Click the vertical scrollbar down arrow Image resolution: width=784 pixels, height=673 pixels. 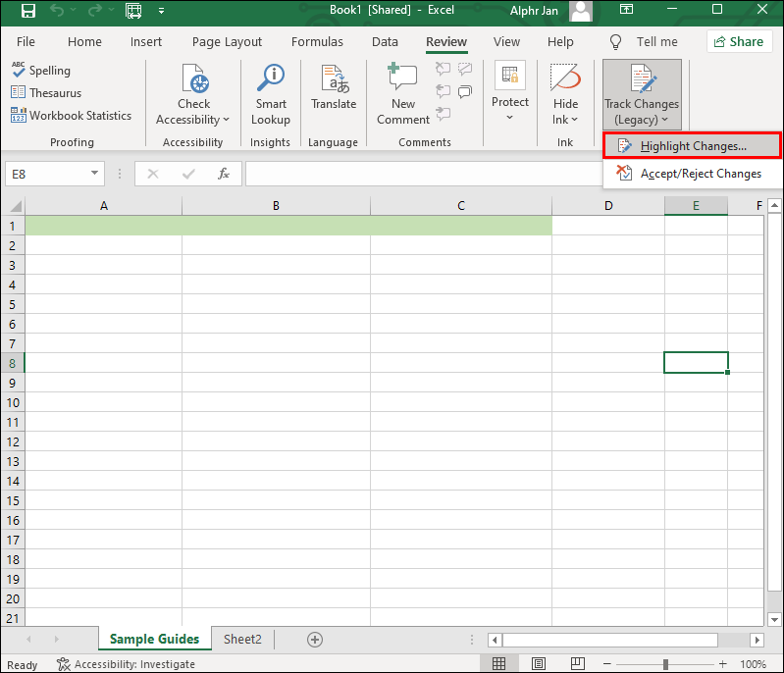point(774,619)
